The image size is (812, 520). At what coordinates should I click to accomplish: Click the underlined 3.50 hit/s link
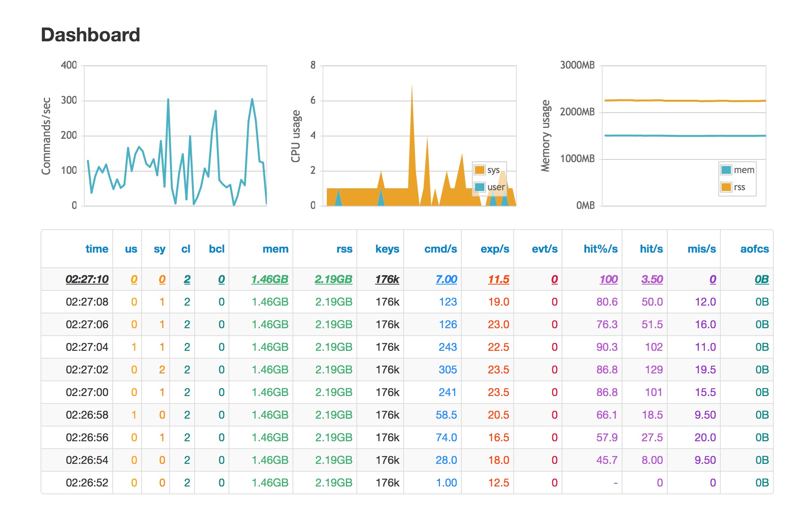click(652, 279)
